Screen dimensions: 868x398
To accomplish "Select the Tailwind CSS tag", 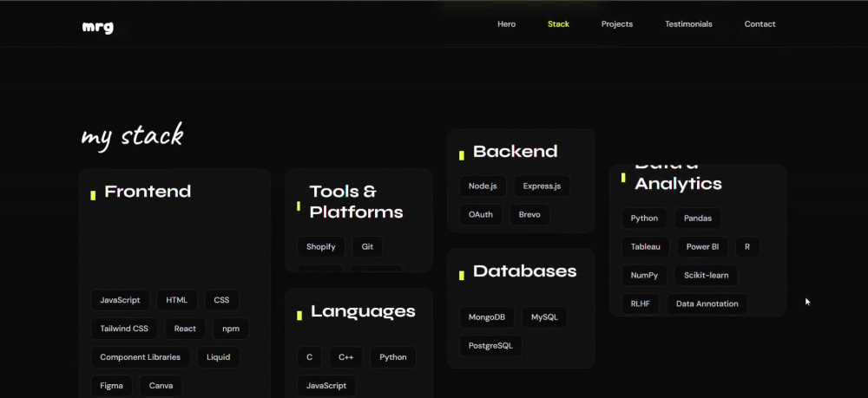I will (x=124, y=329).
